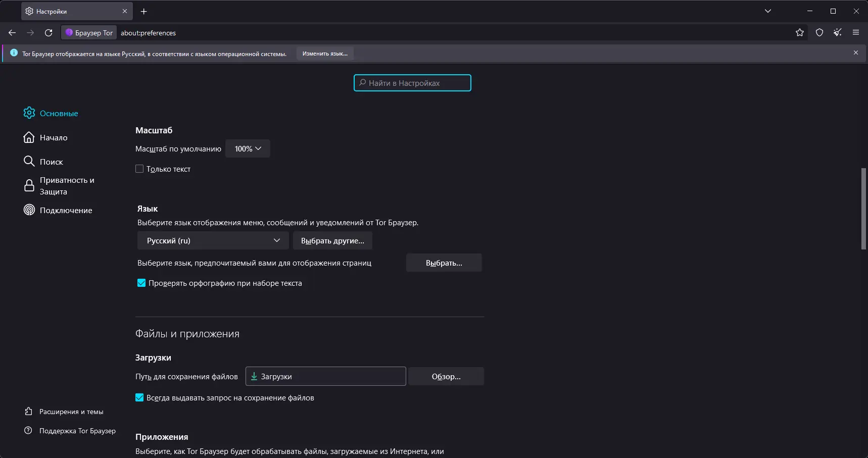Click the puzzle piece extensions icon
Image resolution: width=868 pixels, height=458 pixels.
tap(29, 412)
